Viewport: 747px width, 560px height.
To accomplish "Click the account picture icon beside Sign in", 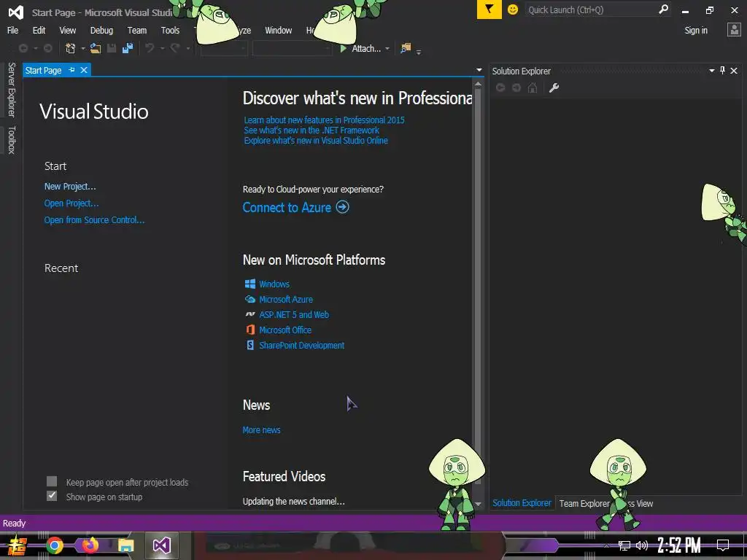I will click(x=734, y=30).
